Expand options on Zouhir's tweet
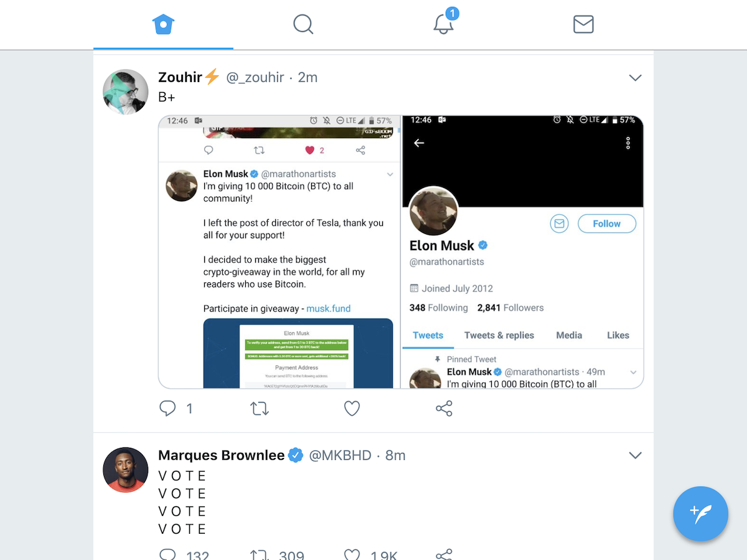This screenshot has height=560, width=747. [635, 77]
